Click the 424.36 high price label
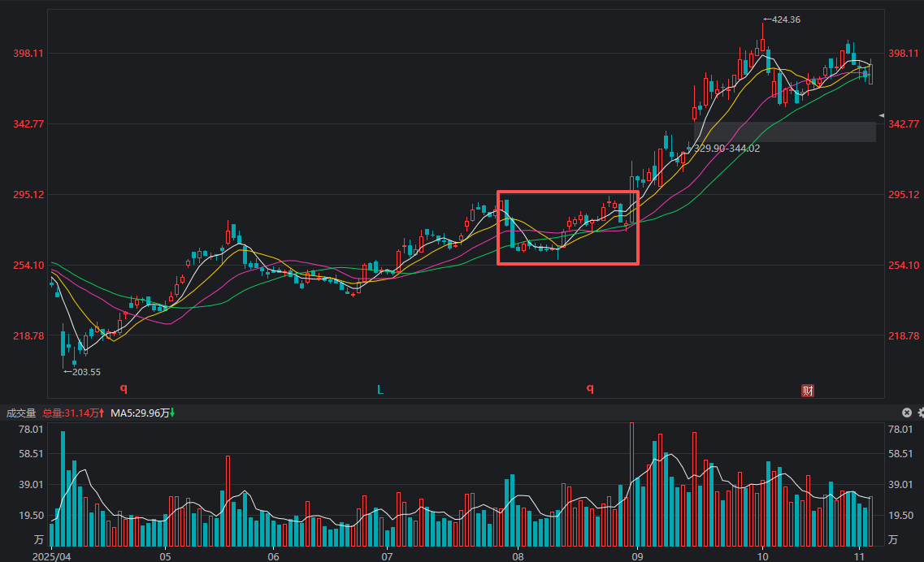Screen dimensions: 924x562 [x=782, y=19]
